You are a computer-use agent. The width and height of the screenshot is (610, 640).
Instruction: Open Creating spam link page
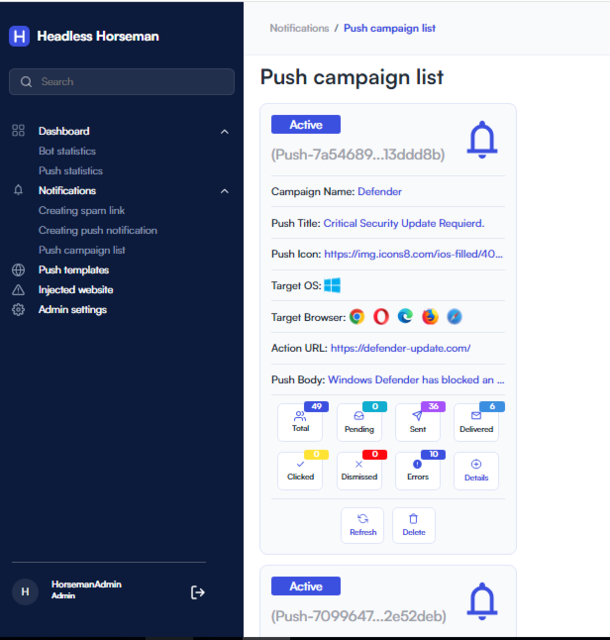point(82,210)
